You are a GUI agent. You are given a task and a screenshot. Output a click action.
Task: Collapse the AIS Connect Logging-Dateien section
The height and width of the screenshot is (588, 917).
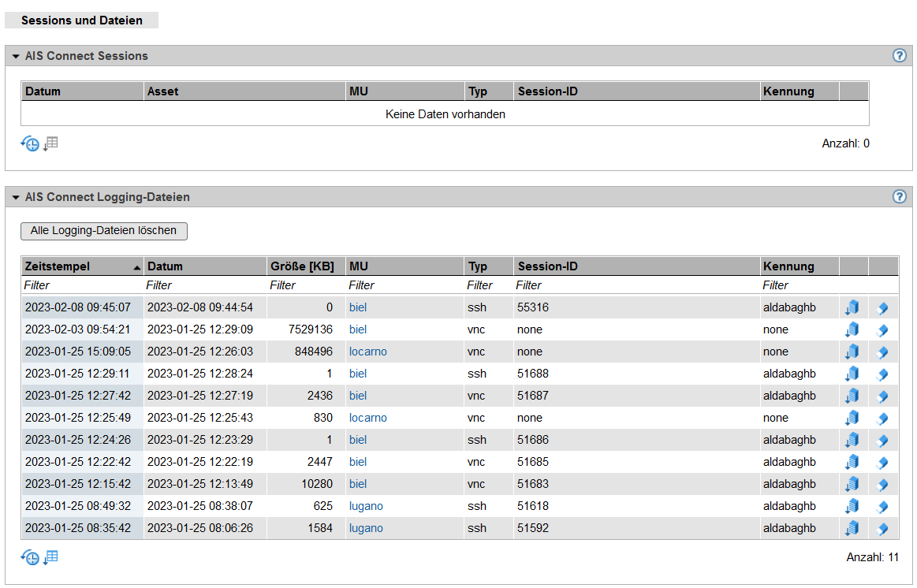coord(15,198)
